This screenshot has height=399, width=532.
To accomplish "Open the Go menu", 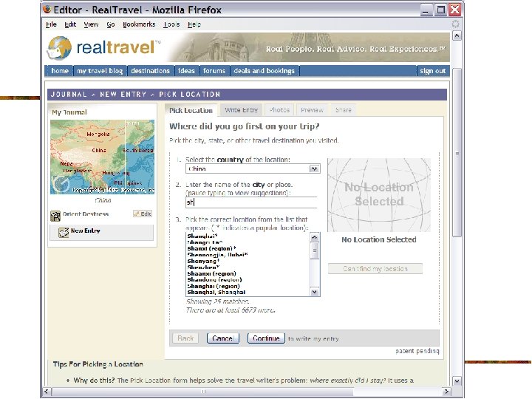I will (x=111, y=24).
